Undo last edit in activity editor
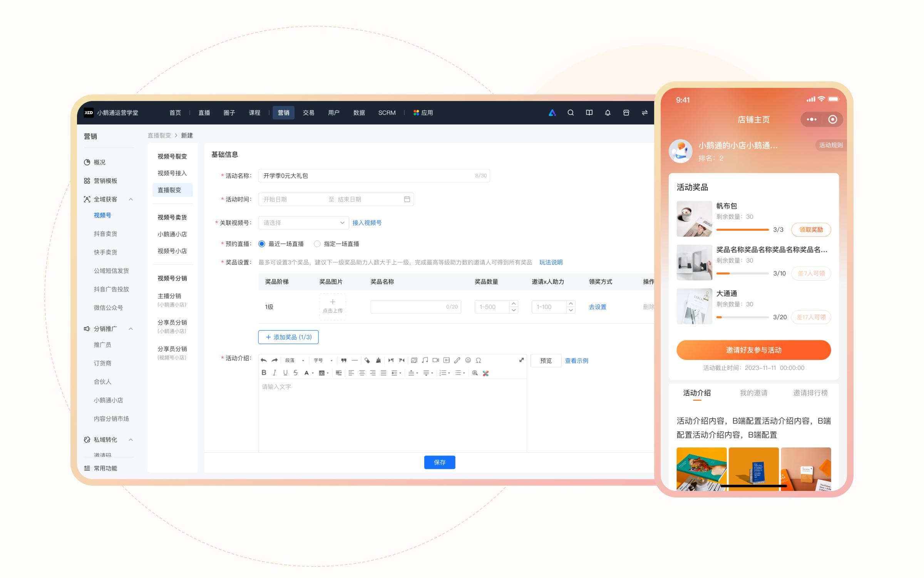 264,360
